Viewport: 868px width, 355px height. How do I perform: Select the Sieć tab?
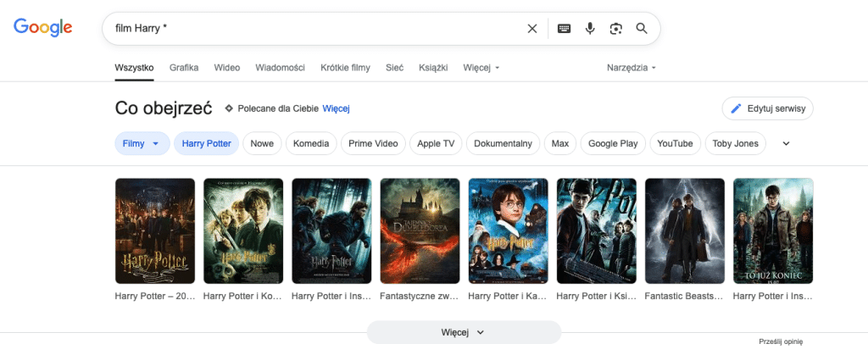395,68
